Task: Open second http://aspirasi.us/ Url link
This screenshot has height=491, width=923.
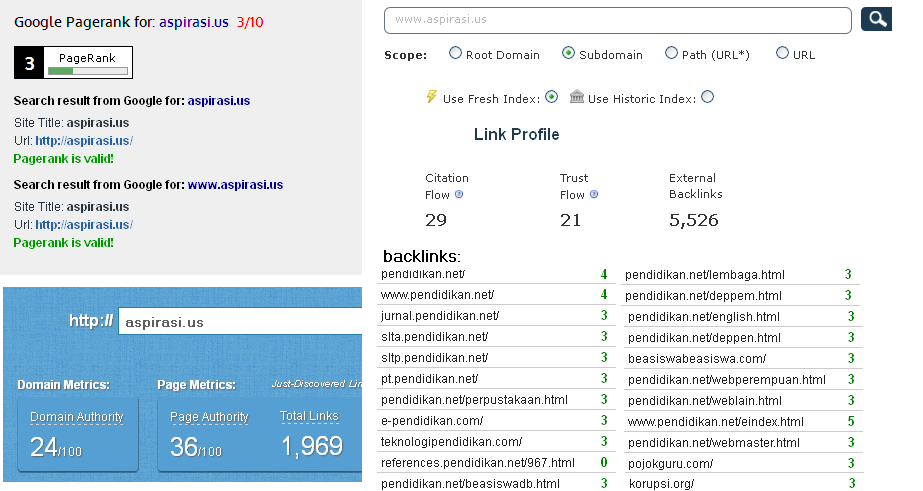Action: [x=84, y=225]
